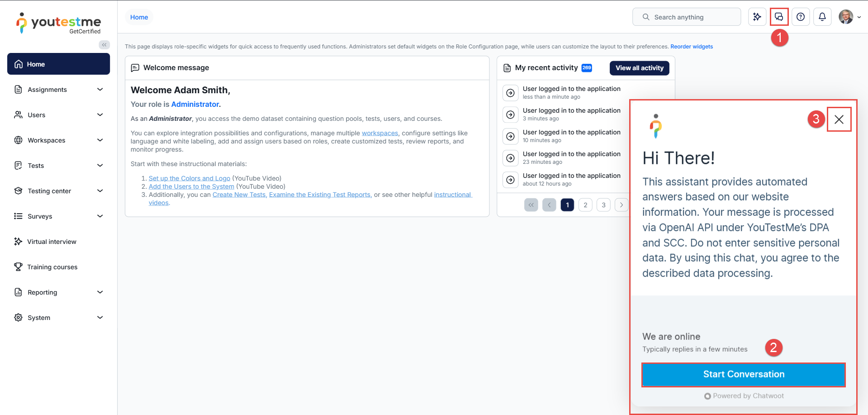The height and width of the screenshot is (415, 868).
Task: Follow the Reorder widgets link
Action: 691,47
